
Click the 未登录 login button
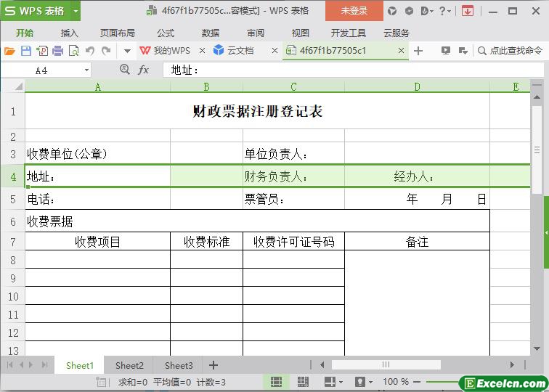pyautogui.click(x=354, y=11)
